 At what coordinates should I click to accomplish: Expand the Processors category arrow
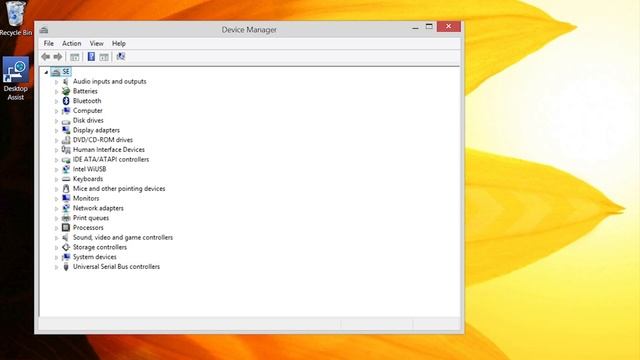pyautogui.click(x=56, y=228)
